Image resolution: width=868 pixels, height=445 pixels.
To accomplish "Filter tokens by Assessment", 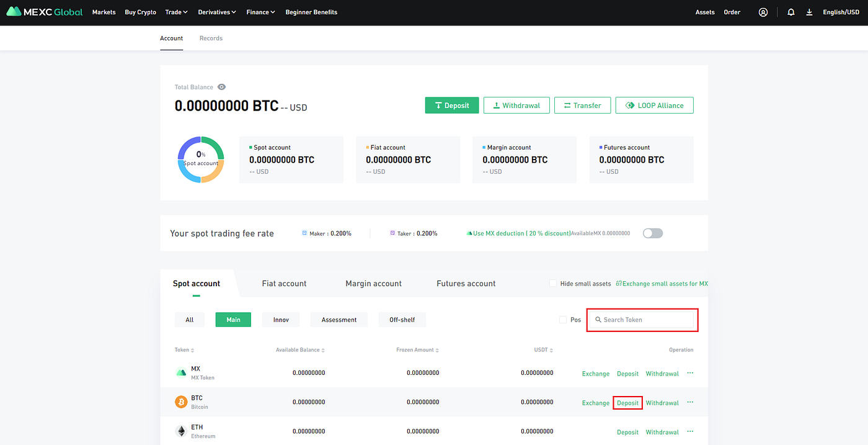I will [339, 320].
